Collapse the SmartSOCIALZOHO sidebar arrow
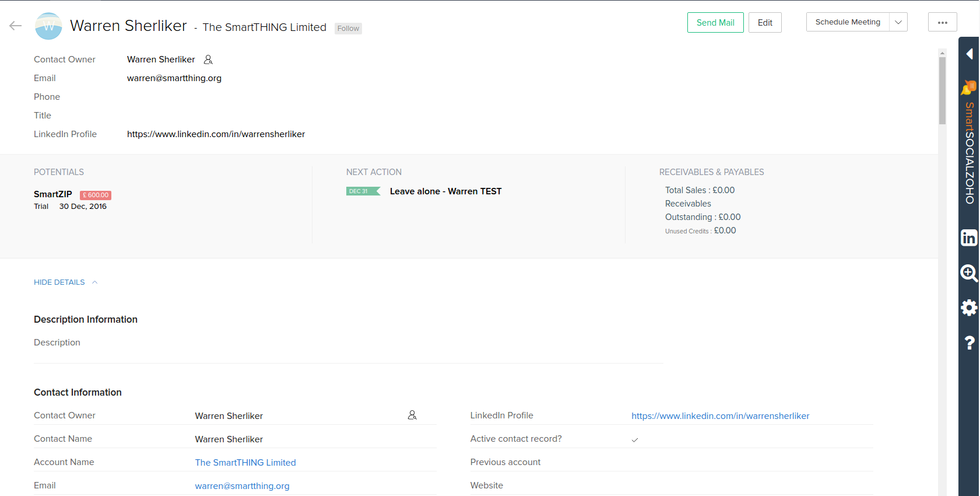The image size is (980, 496). pos(969,54)
